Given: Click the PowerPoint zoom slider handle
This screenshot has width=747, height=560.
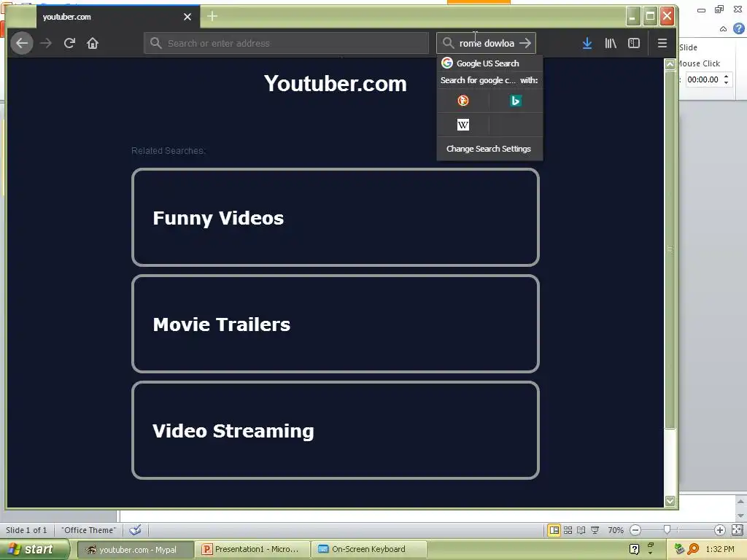Looking at the screenshot, I should coord(667,530).
